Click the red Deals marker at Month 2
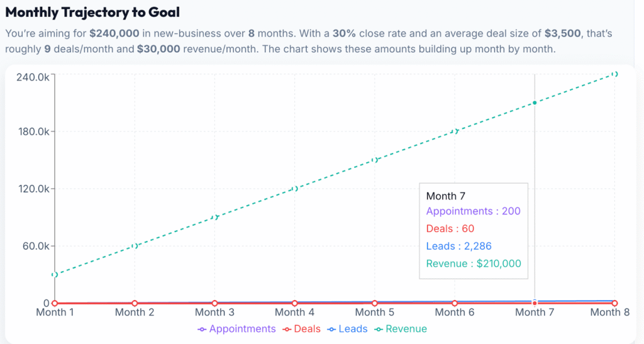 click(135, 303)
